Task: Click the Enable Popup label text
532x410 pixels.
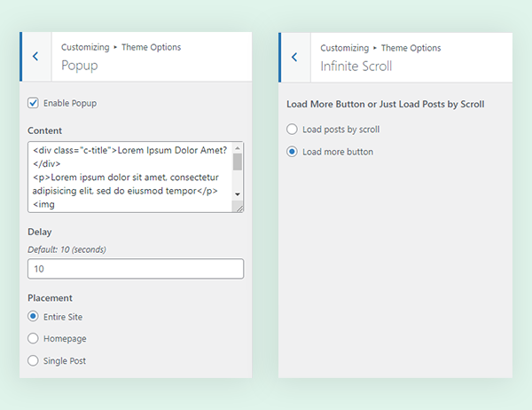Action: pos(70,103)
